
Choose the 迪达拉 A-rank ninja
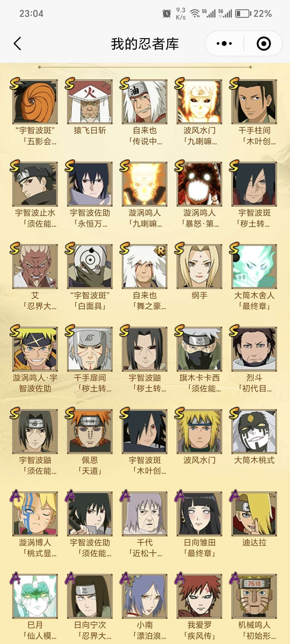[x=254, y=514]
